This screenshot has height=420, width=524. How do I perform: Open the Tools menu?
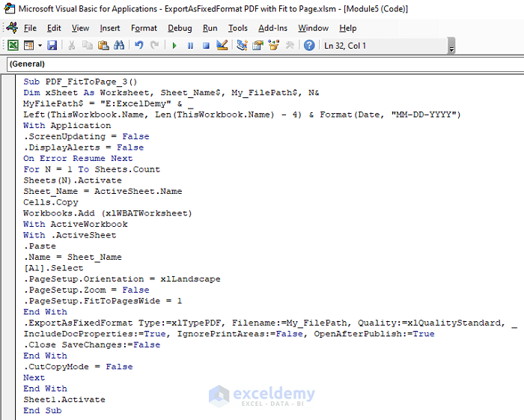237,28
